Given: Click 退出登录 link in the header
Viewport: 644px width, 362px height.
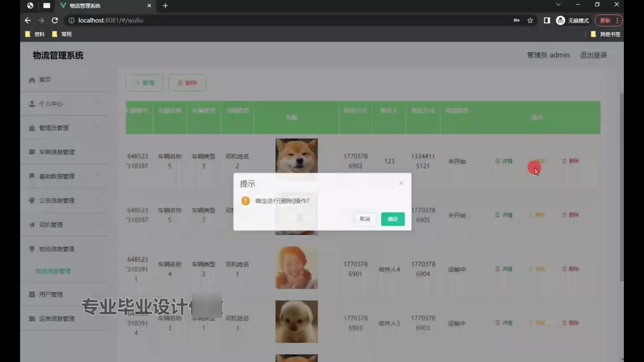Looking at the screenshot, I should (x=593, y=55).
